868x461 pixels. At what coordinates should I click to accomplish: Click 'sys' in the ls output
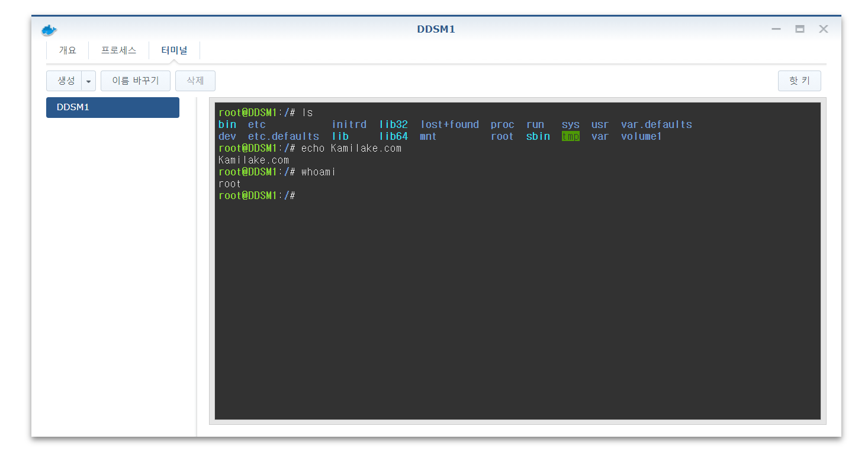coord(571,124)
